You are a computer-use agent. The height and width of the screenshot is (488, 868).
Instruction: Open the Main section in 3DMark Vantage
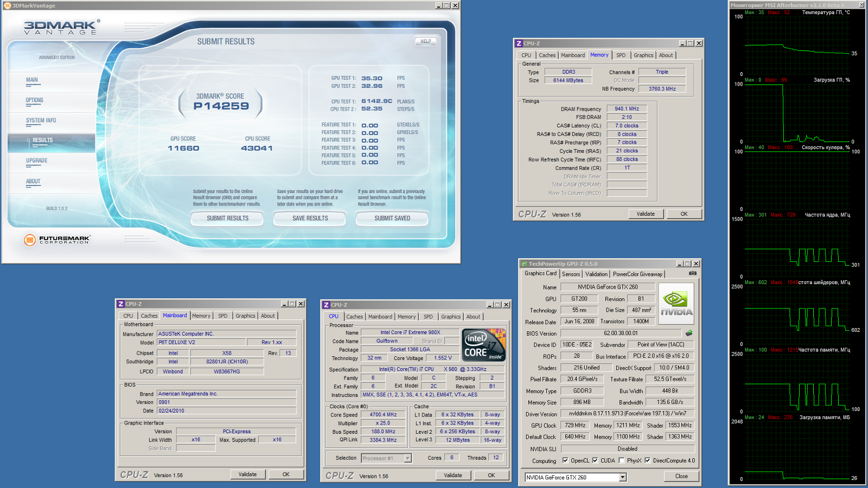pos(32,80)
